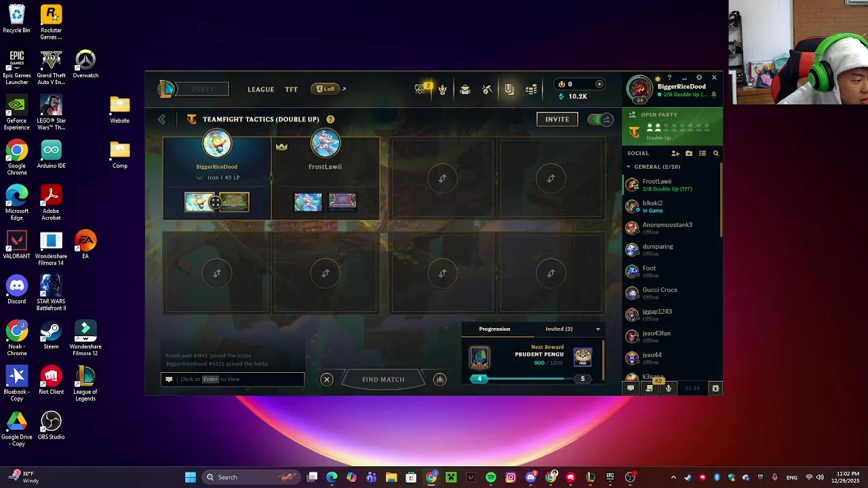
Task: Open the Double Up help question mark
Action: 330,119
